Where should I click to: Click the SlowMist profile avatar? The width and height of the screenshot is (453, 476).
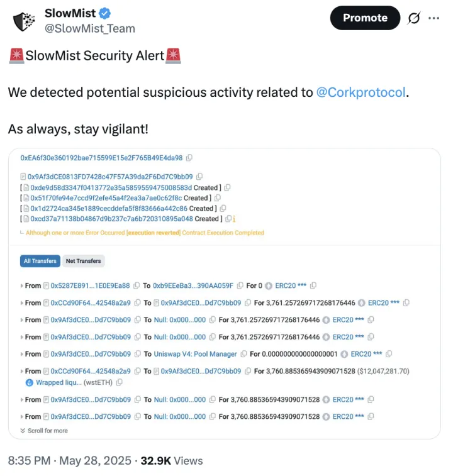click(24, 20)
